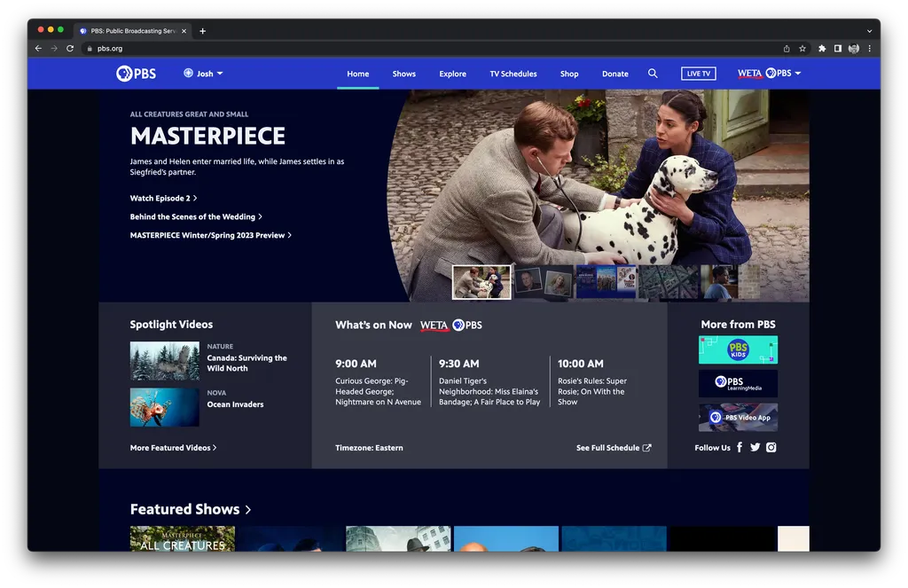This screenshot has height=588, width=908.
Task: Open All Creatures featured show card
Action: click(183, 538)
